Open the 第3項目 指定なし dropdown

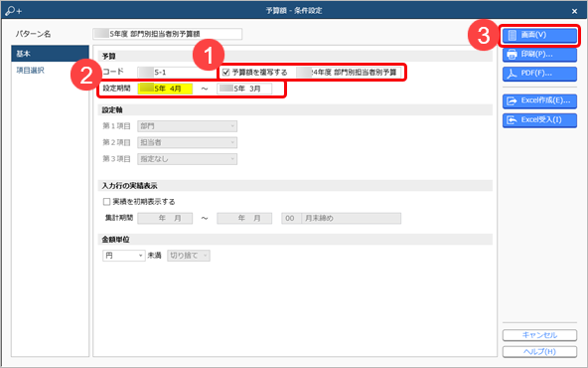tap(187, 159)
